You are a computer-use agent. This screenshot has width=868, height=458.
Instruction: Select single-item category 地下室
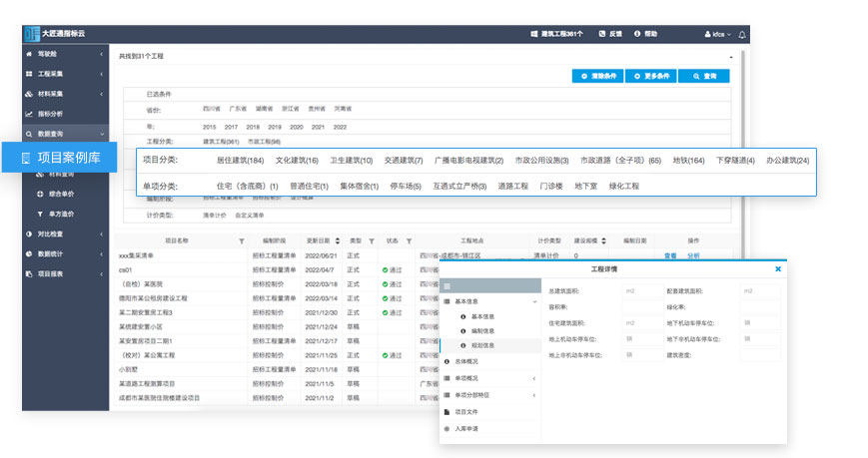(x=585, y=187)
